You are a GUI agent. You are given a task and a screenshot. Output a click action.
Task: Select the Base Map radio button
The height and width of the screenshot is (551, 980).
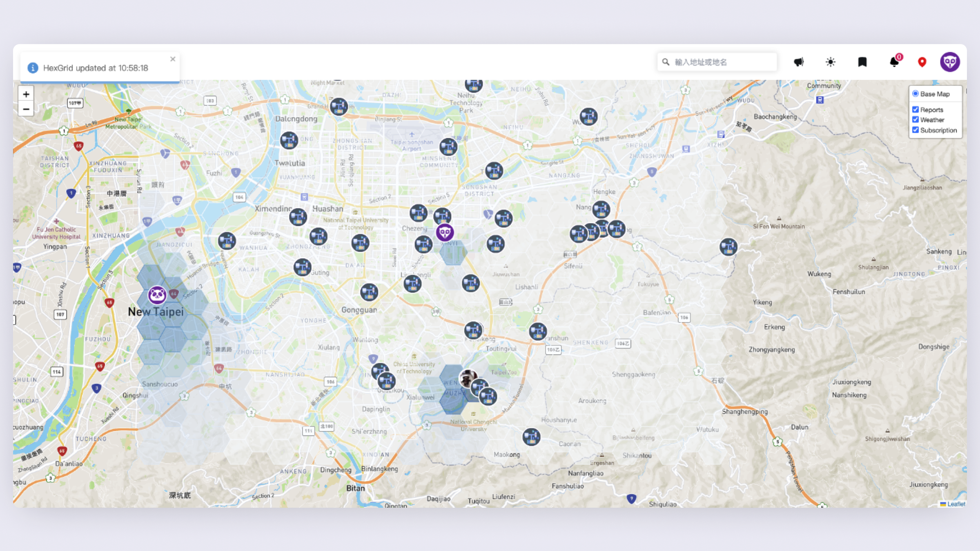coord(915,93)
